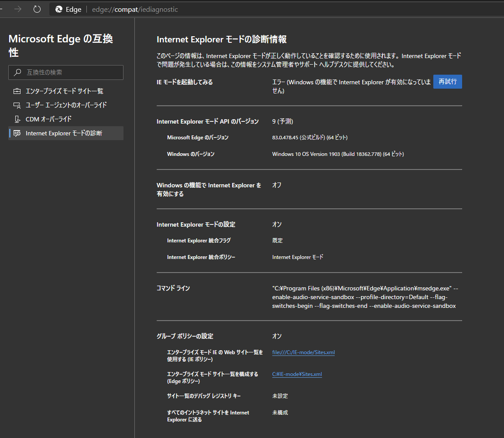Click the サイト一覧のデバッグ レジストリ キー label
The image size is (504, 438).
tap(204, 396)
